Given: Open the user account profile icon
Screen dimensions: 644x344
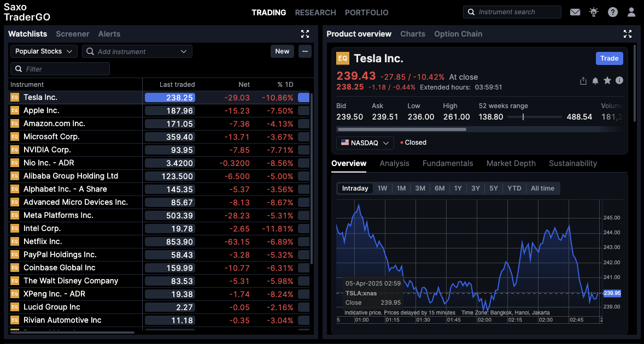Looking at the screenshot, I should click(x=631, y=12).
